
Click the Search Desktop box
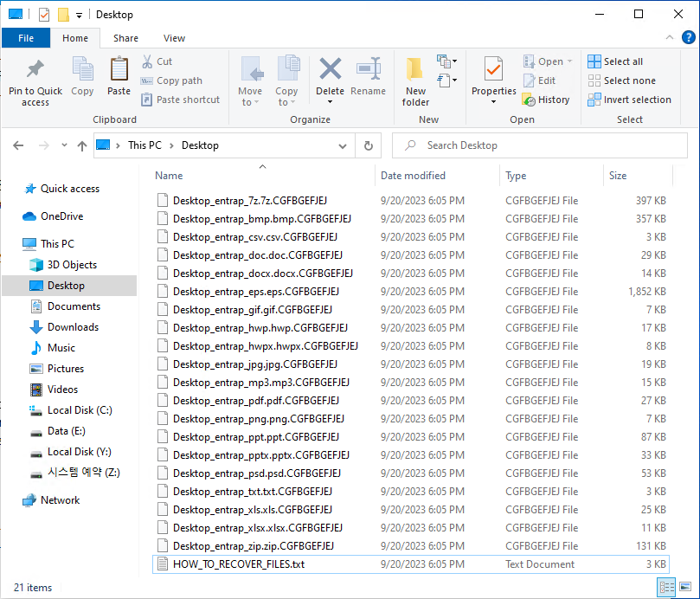[x=540, y=145]
